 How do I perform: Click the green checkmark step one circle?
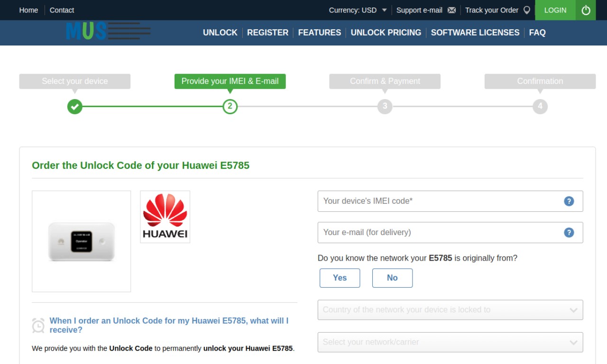click(74, 107)
